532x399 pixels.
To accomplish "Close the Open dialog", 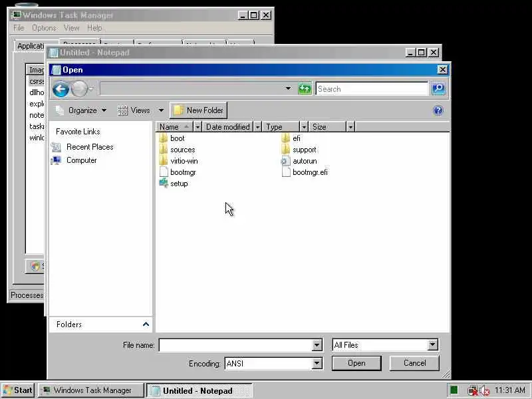I will point(442,70).
